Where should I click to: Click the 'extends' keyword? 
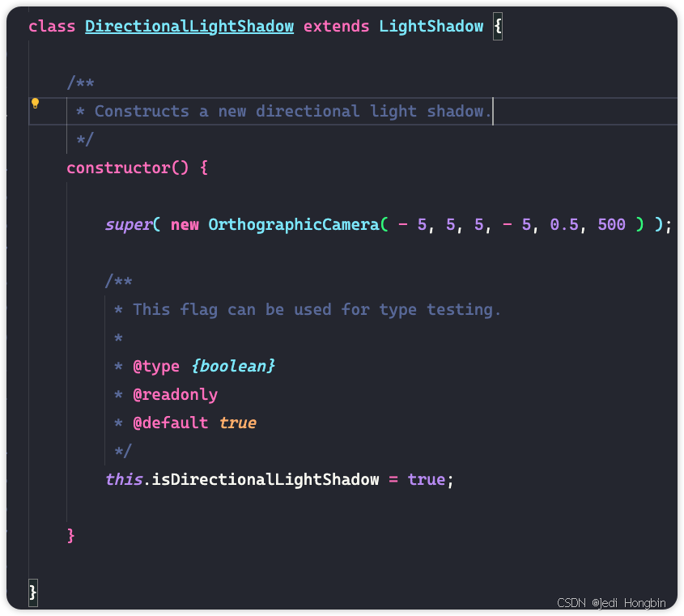pos(336,27)
